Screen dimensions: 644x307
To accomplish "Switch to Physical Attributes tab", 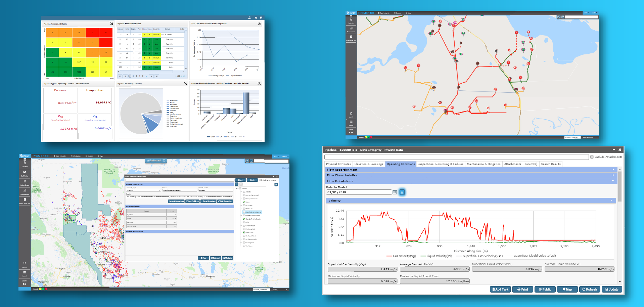I will [x=338, y=164].
